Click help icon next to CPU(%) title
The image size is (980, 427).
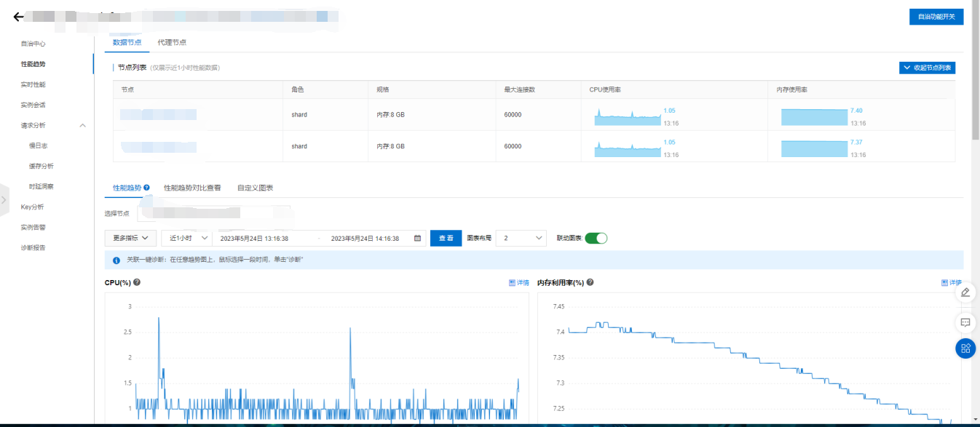(137, 282)
